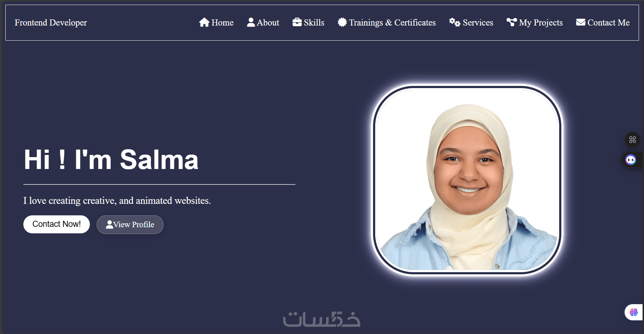Click the house icon beside Home
This screenshot has width=644, height=334.
(x=204, y=22)
